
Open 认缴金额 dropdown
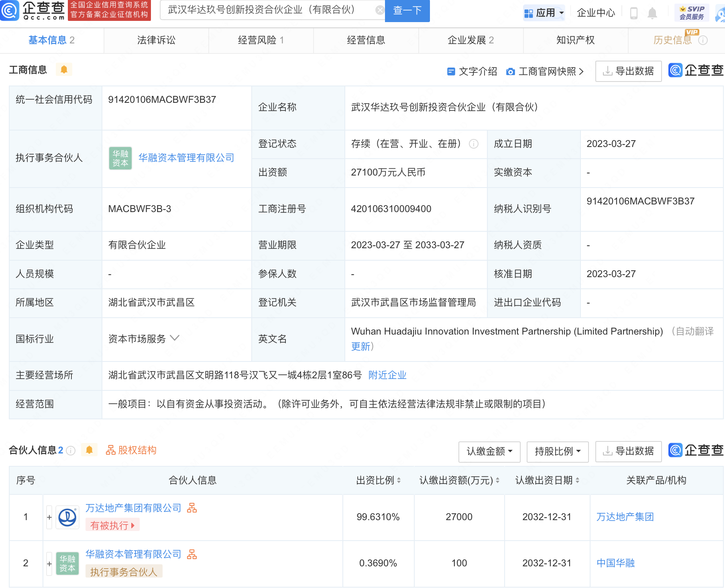click(x=489, y=451)
